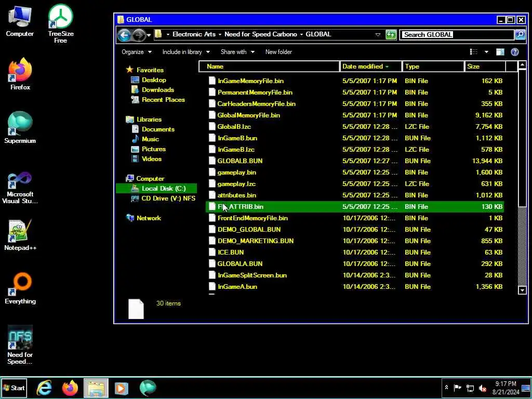Click scrollbar down arrow in file list
The height and width of the screenshot is (399, 532).
522,290
